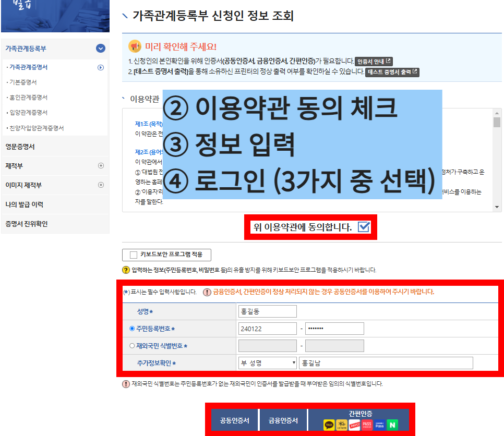Image resolution: width=504 pixels, height=436 pixels.
Task: Select the PAYCO authentication icon
Action: (x=354, y=425)
